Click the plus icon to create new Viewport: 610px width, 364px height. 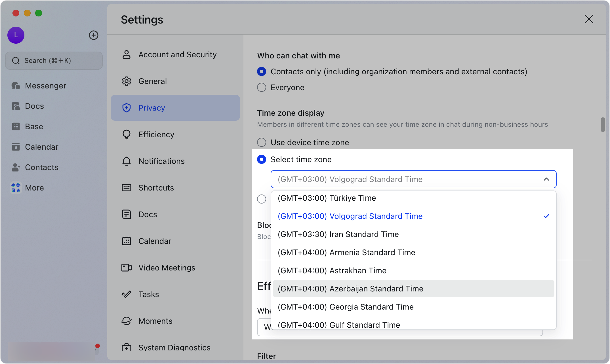coord(94,35)
